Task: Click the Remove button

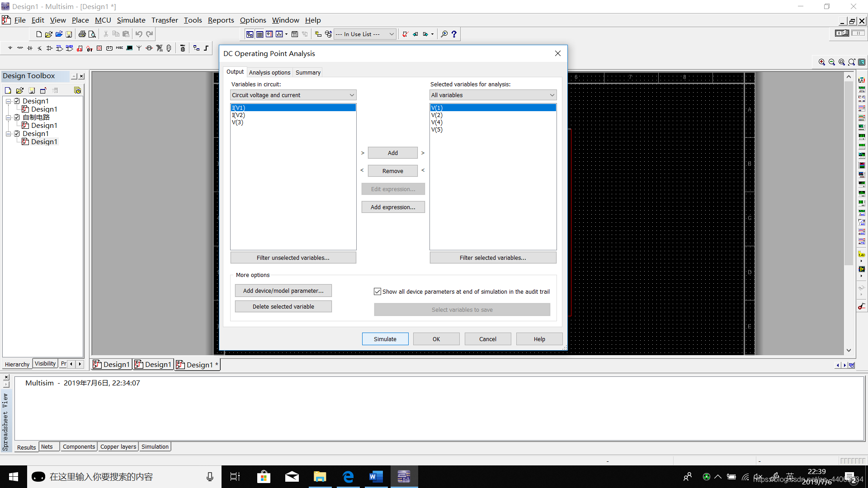Action: point(392,171)
